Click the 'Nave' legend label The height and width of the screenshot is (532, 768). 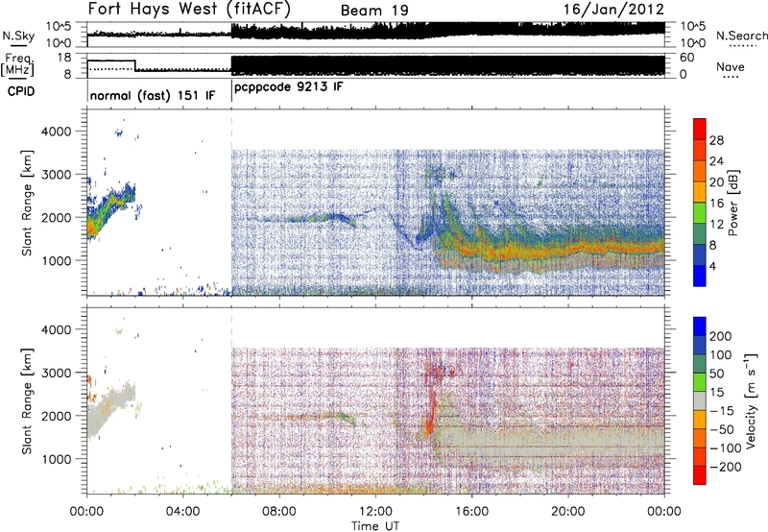click(x=731, y=66)
